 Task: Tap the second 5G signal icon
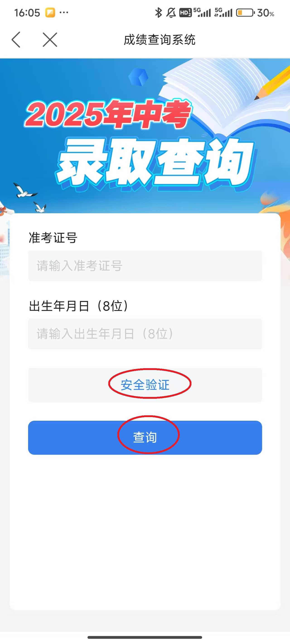point(223,12)
